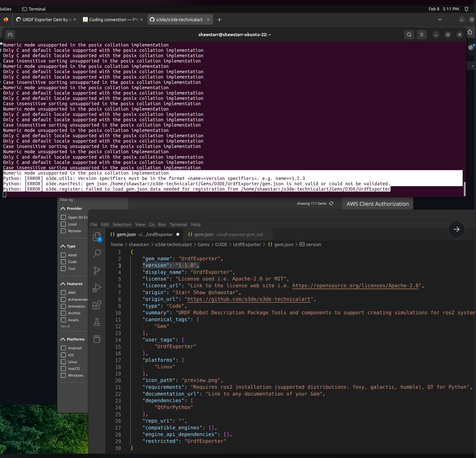Click new terminal tab icon
This screenshot has width=476, height=458.
pos(10,35)
